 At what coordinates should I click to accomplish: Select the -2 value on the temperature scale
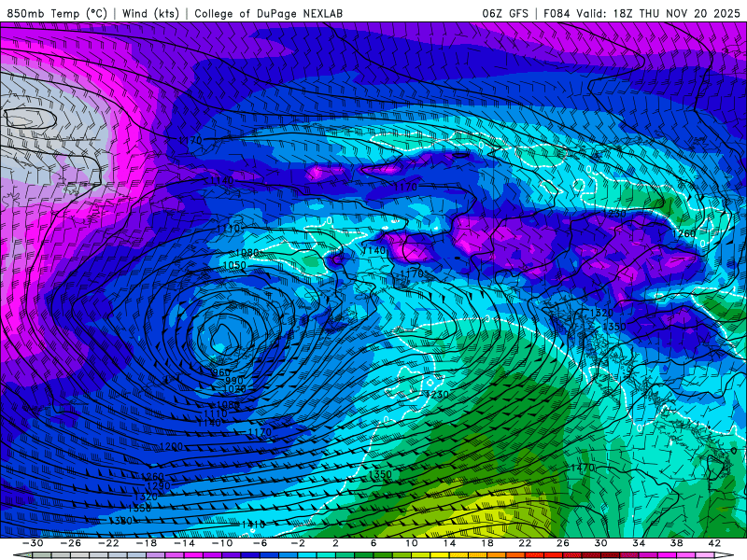[298, 543]
